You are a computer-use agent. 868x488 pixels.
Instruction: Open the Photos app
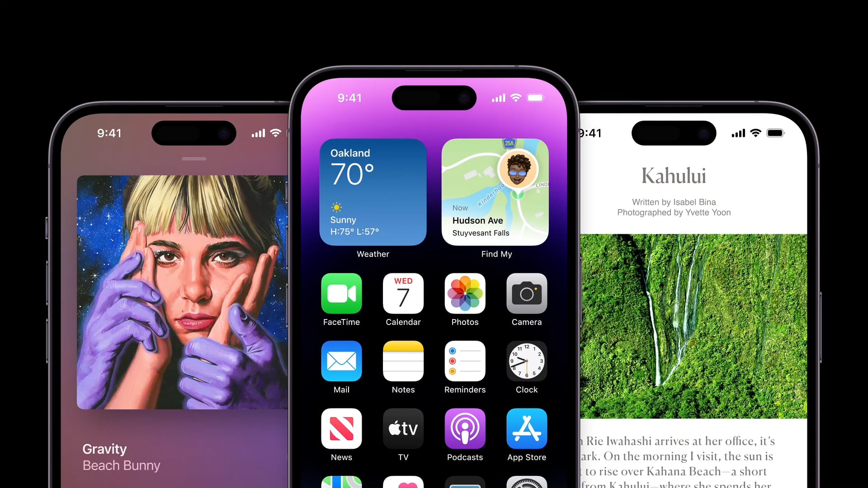[465, 293]
